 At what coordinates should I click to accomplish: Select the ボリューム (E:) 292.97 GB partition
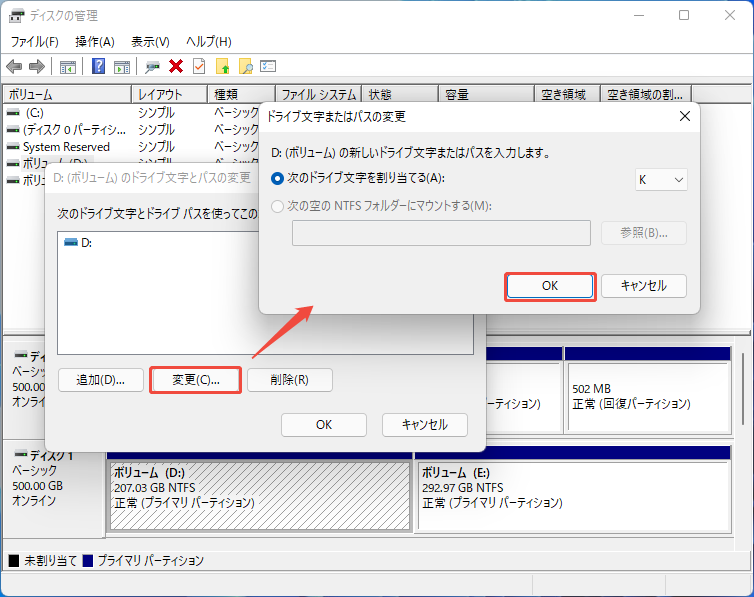tap(574, 495)
